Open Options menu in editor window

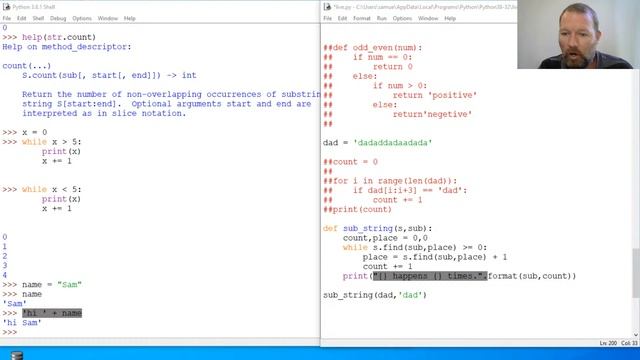[402, 18]
